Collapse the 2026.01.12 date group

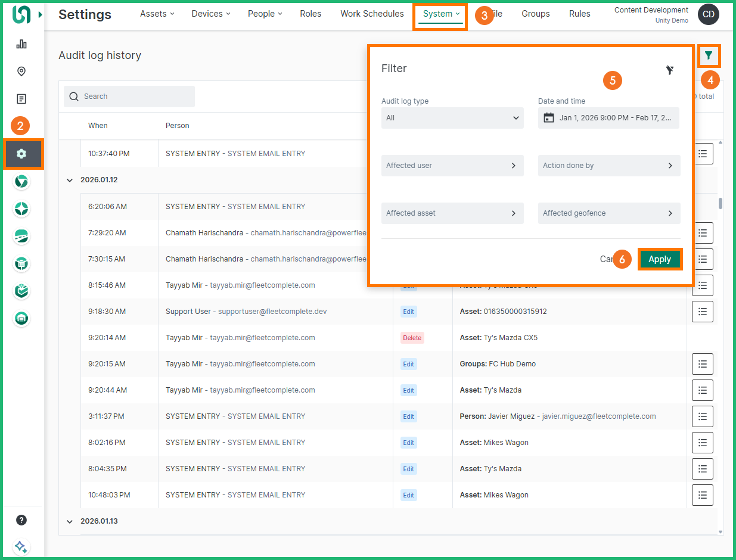70,180
